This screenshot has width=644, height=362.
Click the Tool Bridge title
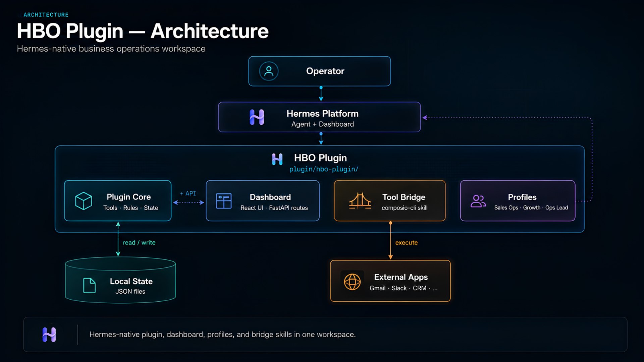tap(404, 197)
